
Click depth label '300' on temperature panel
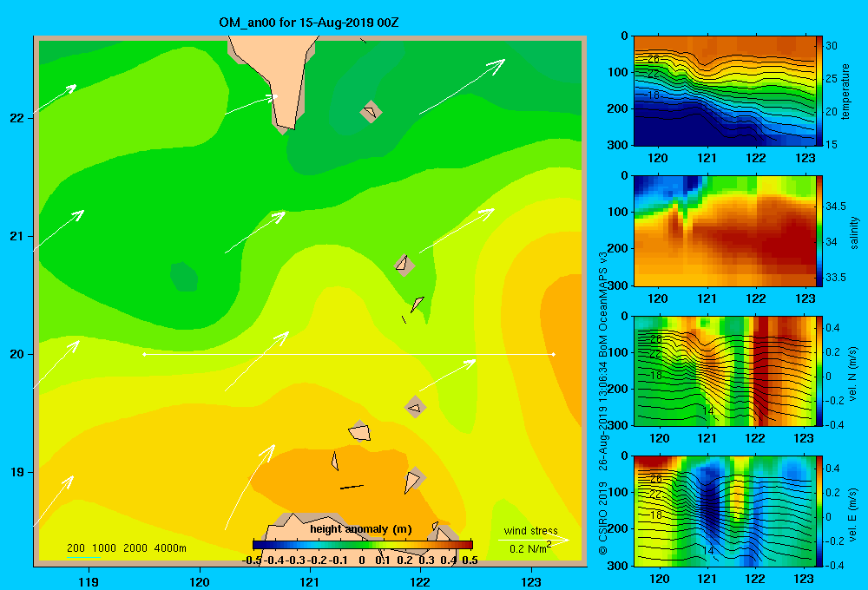tap(617, 145)
